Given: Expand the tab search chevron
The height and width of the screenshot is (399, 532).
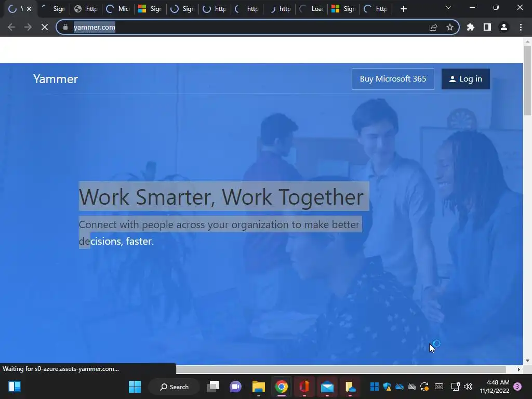Looking at the screenshot, I should point(448,7).
